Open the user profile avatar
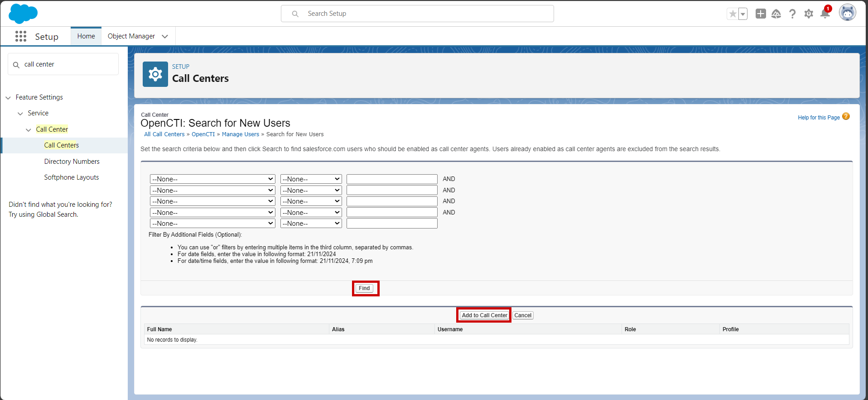This screenshot has height=400, width=868. click(847, 13)
